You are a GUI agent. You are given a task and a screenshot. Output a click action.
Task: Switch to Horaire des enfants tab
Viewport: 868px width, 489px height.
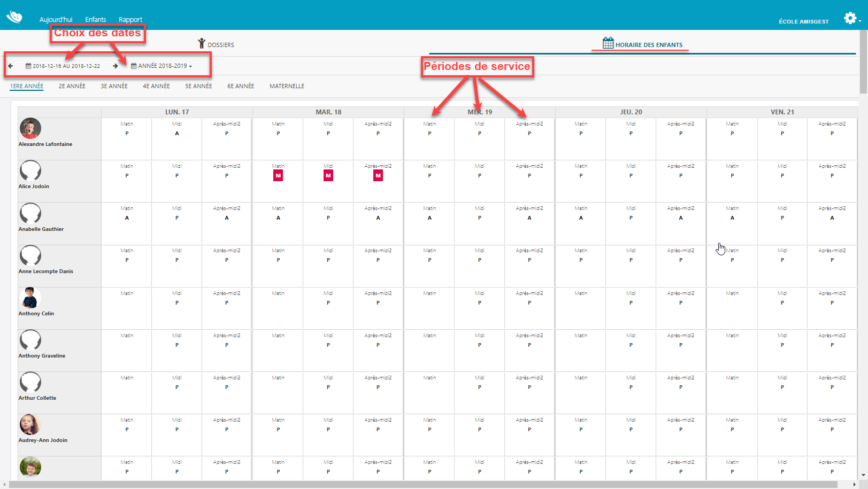(643, 44)
